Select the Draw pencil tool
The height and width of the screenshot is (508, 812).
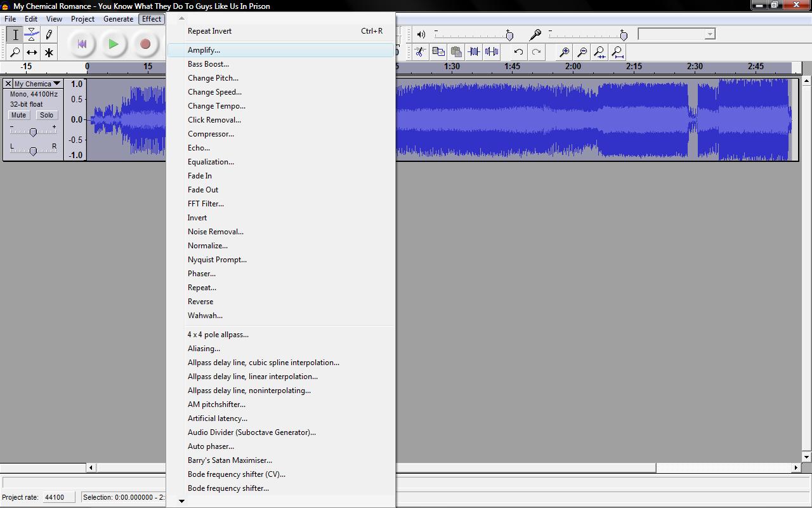point(49,34)
